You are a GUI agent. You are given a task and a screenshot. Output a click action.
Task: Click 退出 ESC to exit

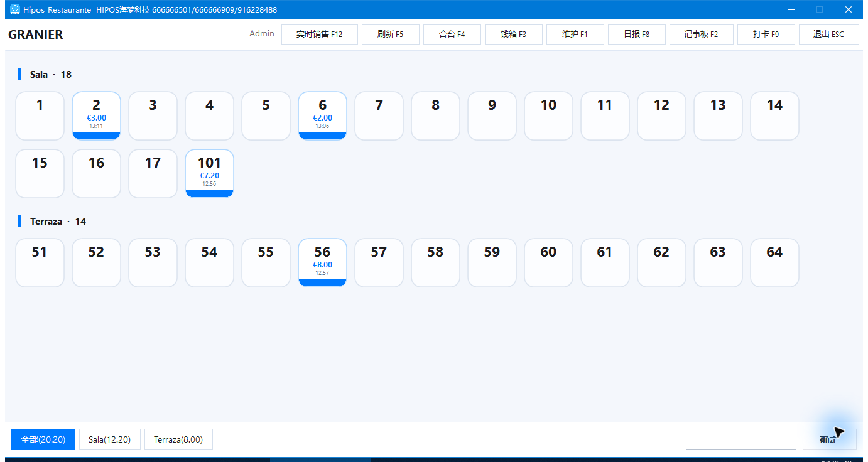829,35
